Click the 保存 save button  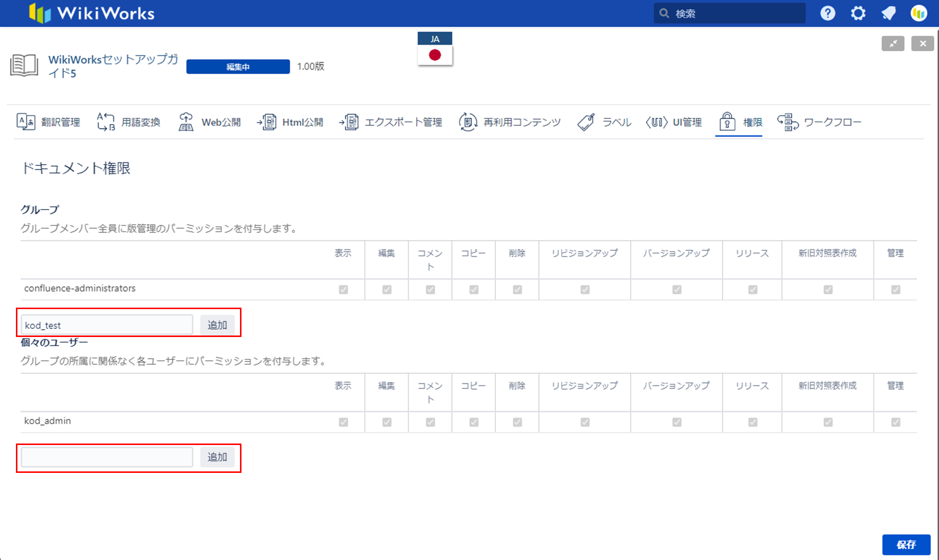906,545
